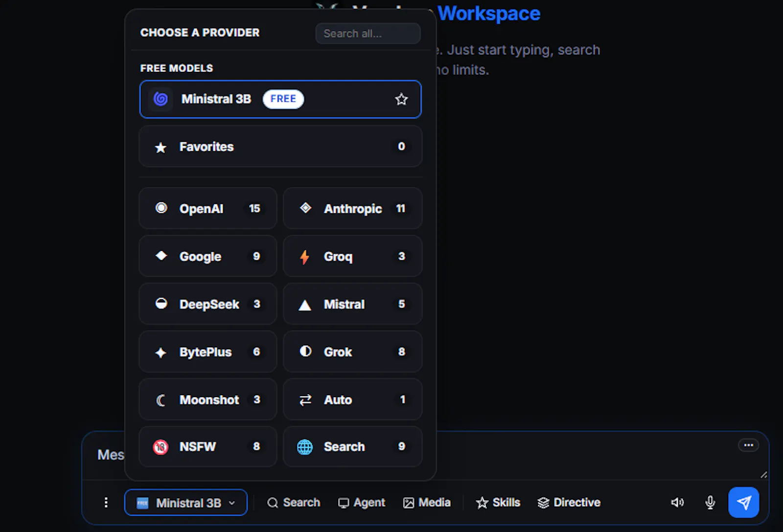
Task: Click the Workspace heading text
Action: click(x=489, y=13)
